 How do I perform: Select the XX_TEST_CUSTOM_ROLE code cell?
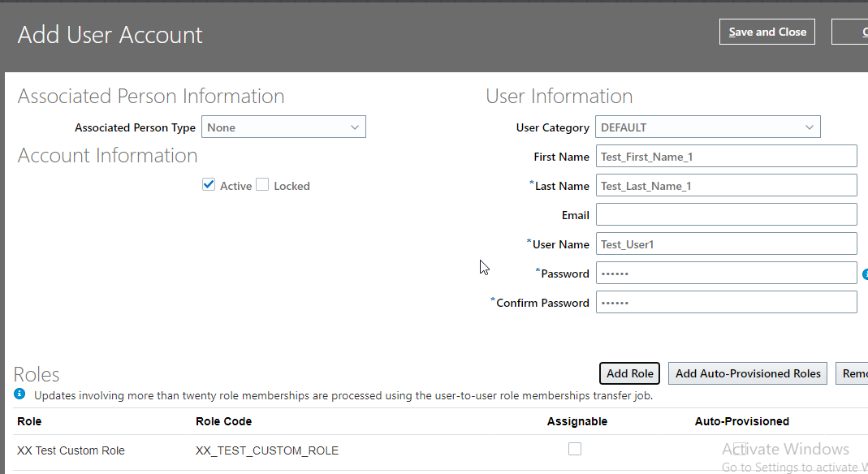pyautogui.click(x=267, y=450)
